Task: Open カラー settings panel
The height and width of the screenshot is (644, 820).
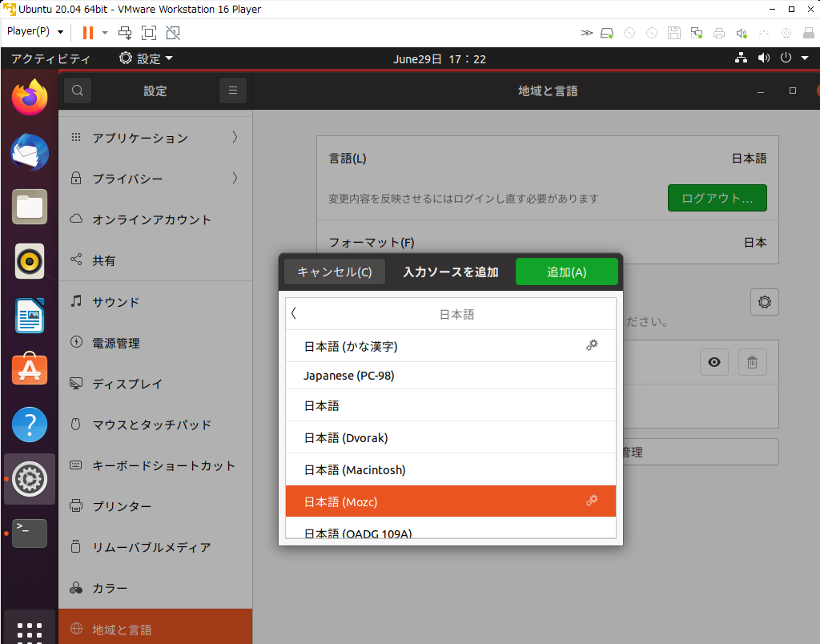Action: click(x=155, y=588)
